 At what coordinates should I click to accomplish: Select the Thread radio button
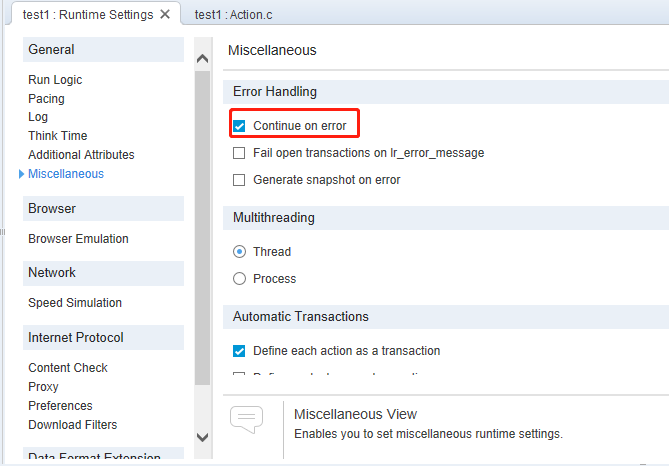239,252
